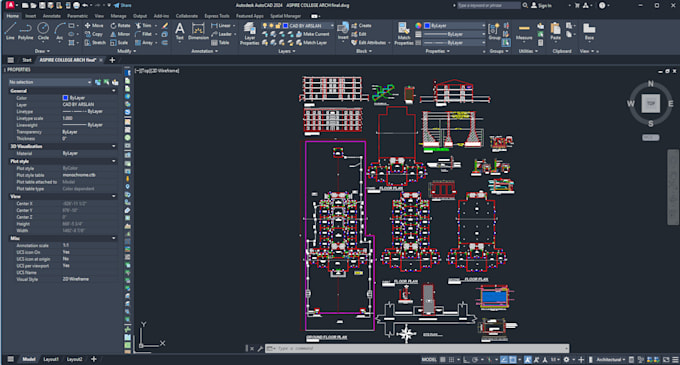This screenshot has height=365, width=680.
Task: Toggle object snap in status bar
Action: [513, 359]
